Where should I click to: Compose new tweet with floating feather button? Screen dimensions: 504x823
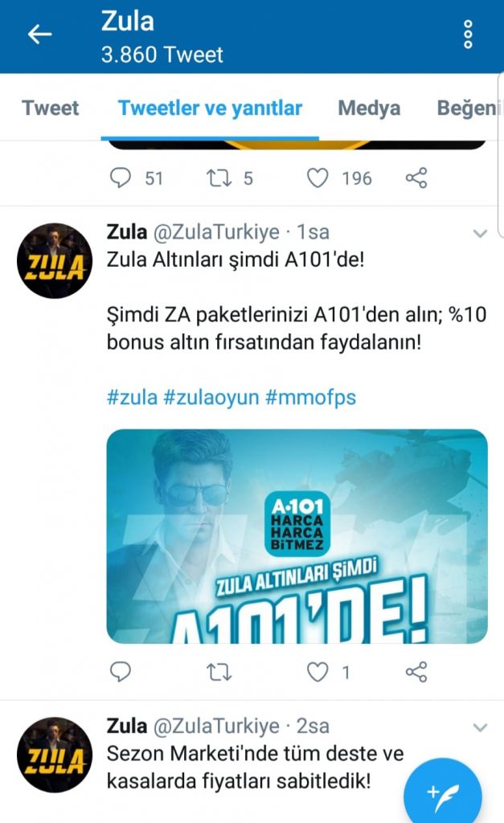(x=443, y=791)
